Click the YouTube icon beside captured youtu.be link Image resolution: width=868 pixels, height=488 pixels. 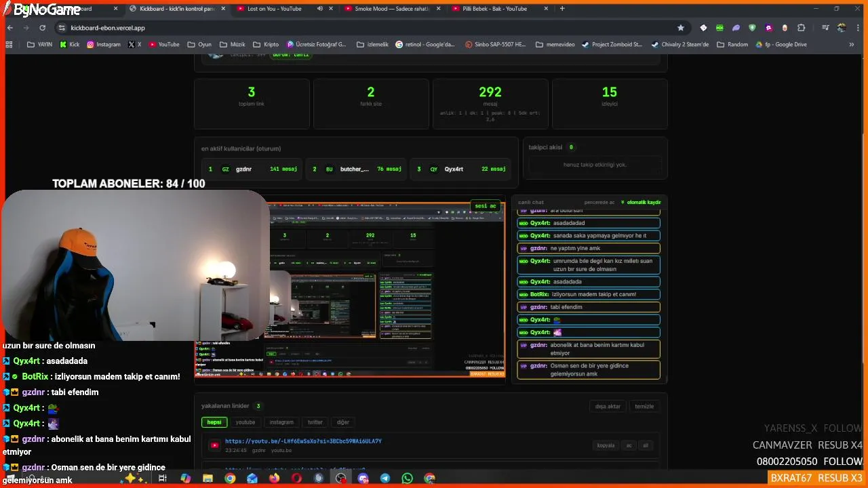click(215, 445)
